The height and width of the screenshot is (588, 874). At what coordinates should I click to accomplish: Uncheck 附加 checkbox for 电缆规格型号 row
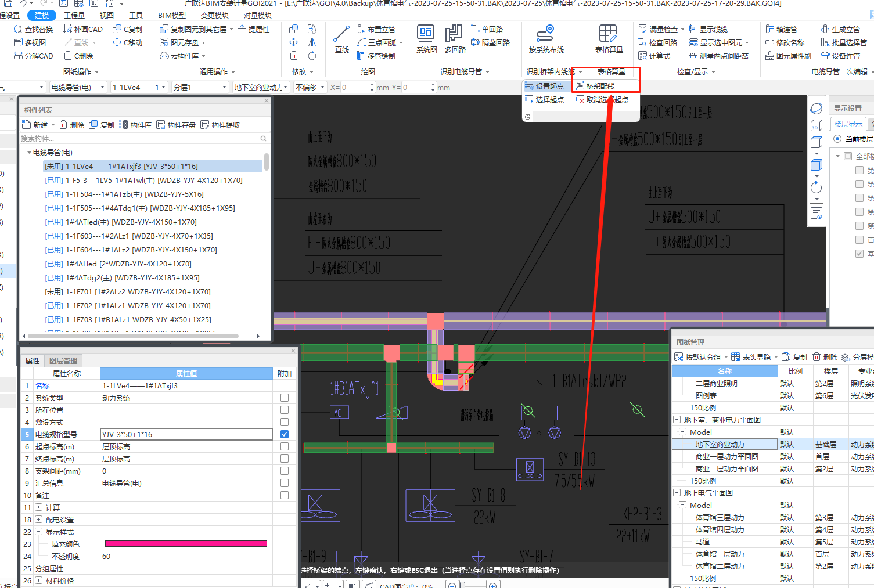pos(285,434)
